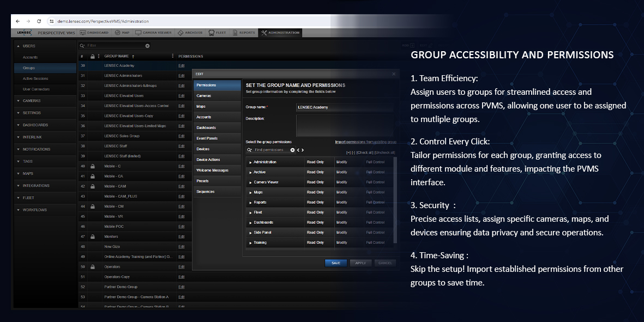The height and width of the screenshot is (322, 644).
Task: Select the Map icon in the top toolbar
Action: pos(118,33)
